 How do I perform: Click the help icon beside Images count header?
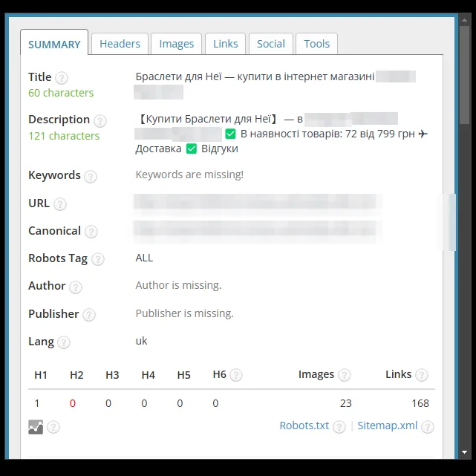click(x=345, y=375)
